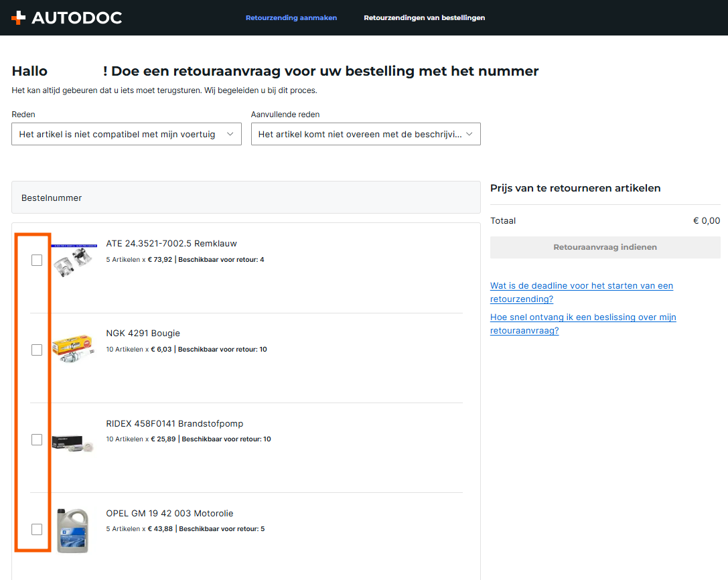Click the ATE Remklauw product image
The image size is (728, 580).
74,258
